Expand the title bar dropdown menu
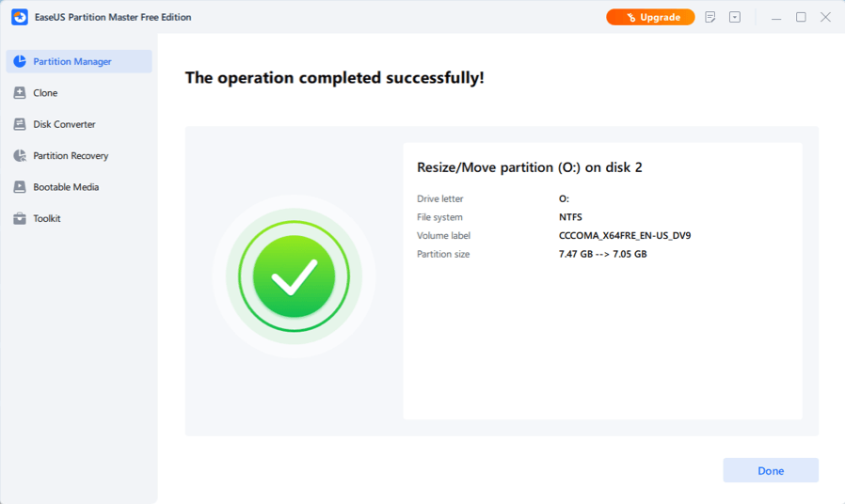 click(x=735, y=17)
